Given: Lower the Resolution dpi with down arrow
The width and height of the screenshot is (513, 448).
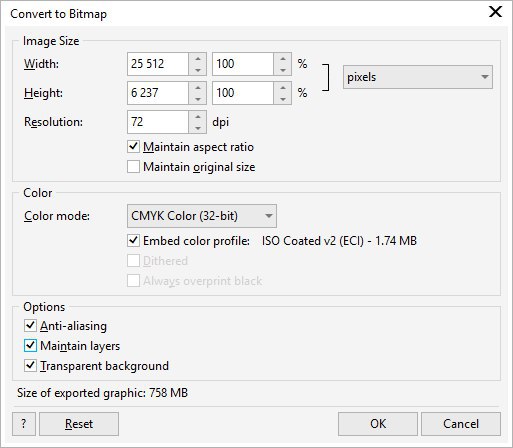Looking at the screenshot, I should pyautogui.click(x=198, y=128).
